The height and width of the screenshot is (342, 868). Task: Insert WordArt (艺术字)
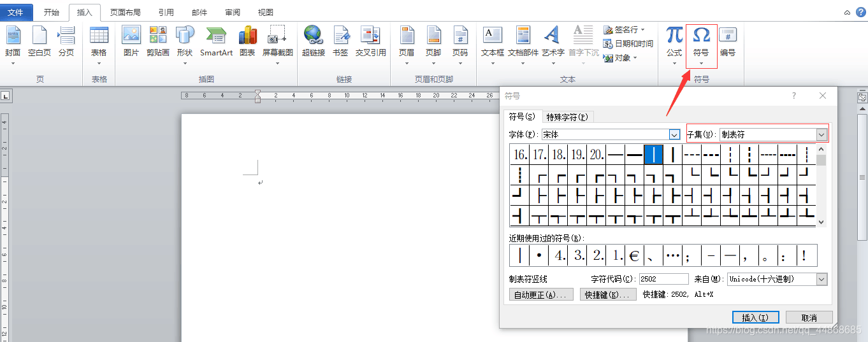[553, 44]
